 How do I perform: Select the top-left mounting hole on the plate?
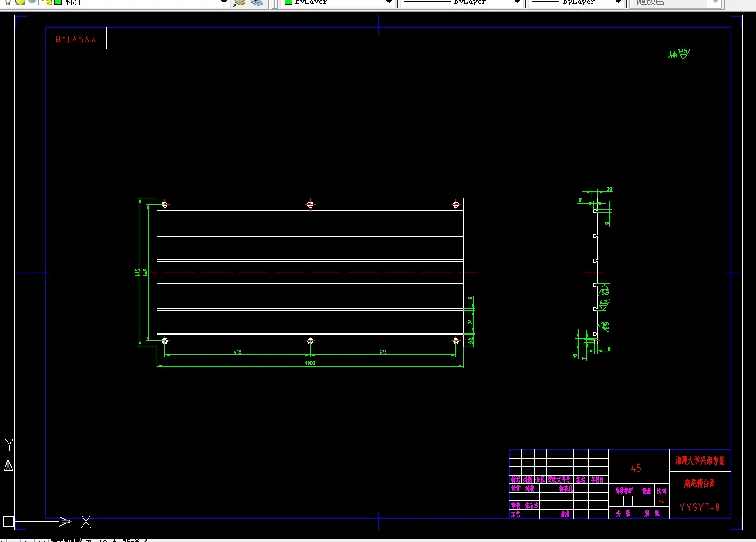click(x=165, y=205)
